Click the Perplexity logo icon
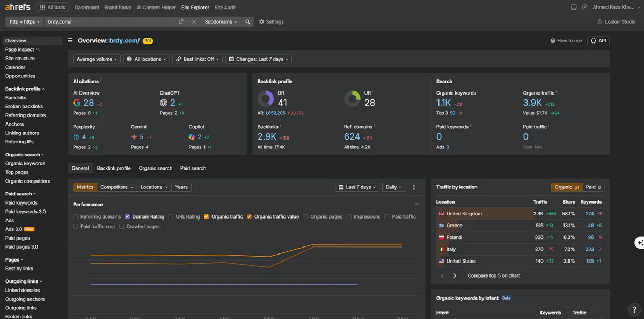Viewport: 644px width, 319px height. (x=76, y=137)
